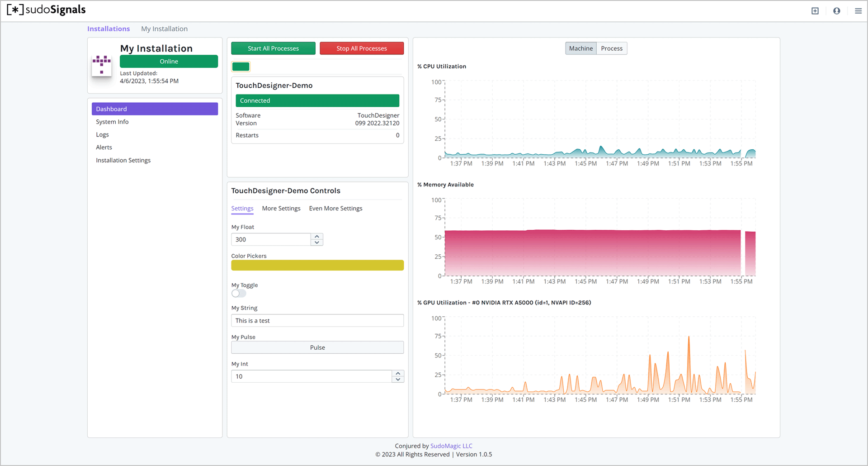Click the TouchDesigner-Demo process title
This screenshot has height=466, width=868.
[274, 86]
